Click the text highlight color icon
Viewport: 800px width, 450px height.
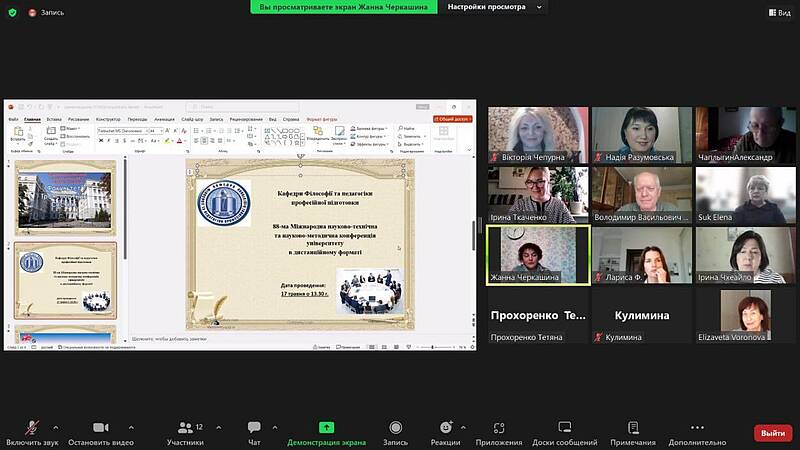[167, 140]
